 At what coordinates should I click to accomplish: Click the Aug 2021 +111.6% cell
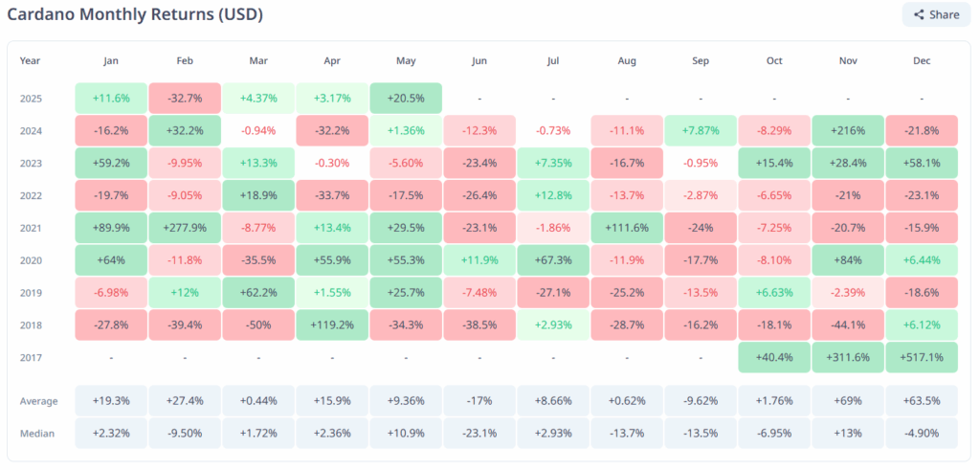(x=627, y=228)
